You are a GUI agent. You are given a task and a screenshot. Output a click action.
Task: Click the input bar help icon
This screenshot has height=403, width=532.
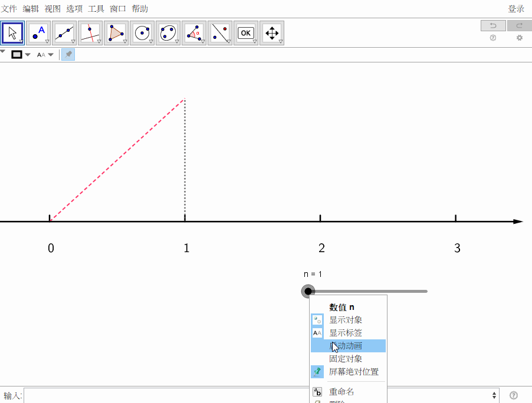tap(513, 395)
